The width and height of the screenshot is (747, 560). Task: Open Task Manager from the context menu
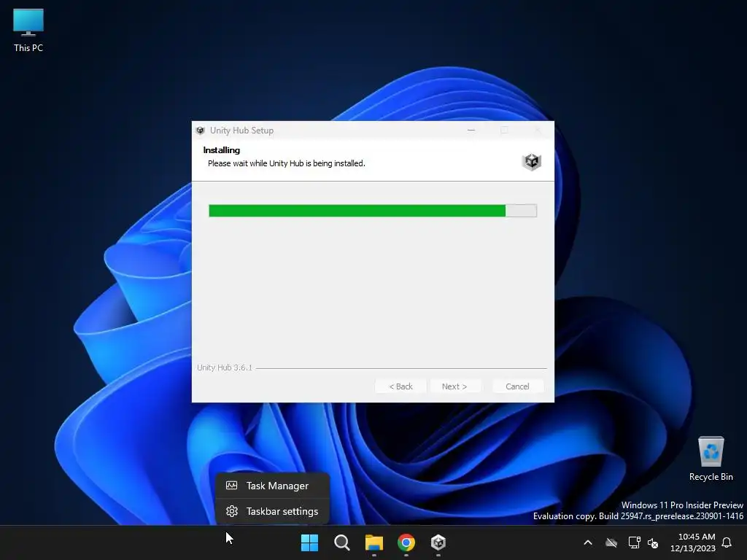pos(273,486)
